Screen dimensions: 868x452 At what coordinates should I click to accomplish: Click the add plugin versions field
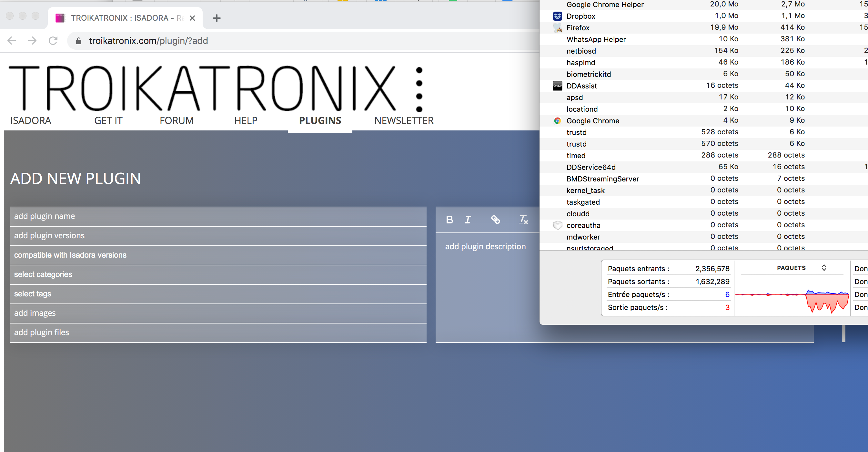(218, 236)
